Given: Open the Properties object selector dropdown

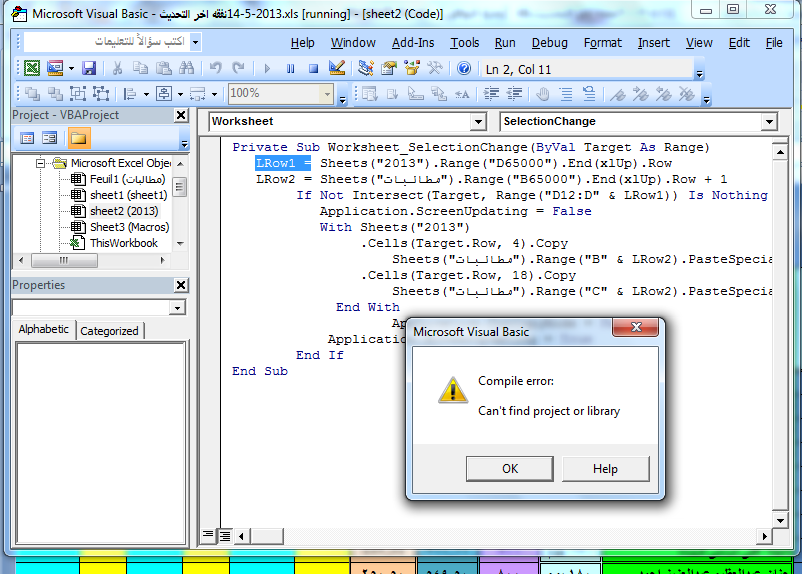Looking at the screenshot, I should (x=177, y=308).
